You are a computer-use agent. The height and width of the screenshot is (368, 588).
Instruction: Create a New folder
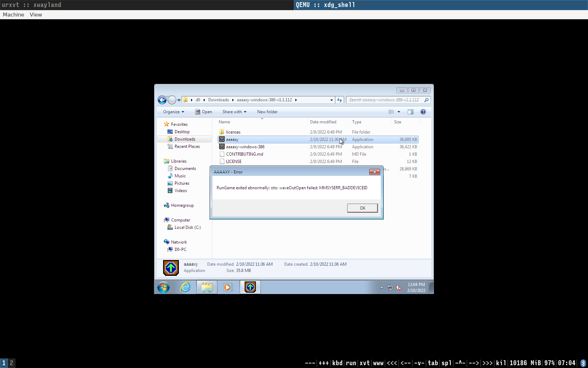[x=267, y=111]
